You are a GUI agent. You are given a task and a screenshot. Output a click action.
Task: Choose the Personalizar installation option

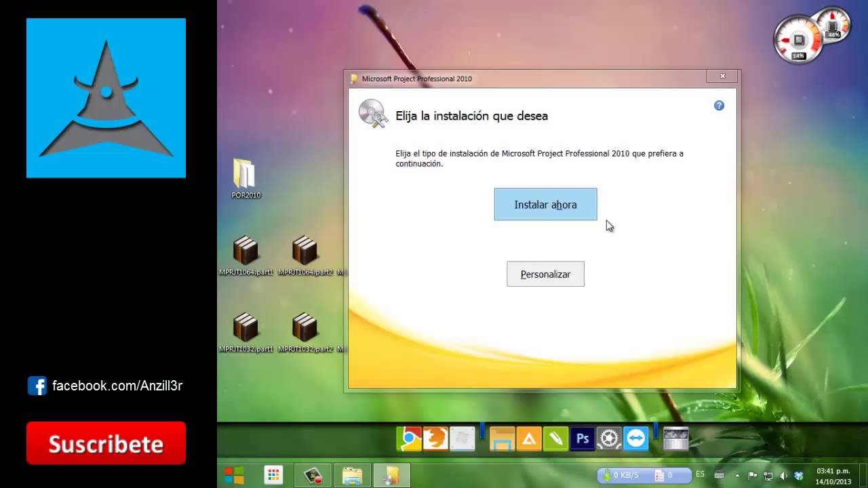(x=545, y=274)
